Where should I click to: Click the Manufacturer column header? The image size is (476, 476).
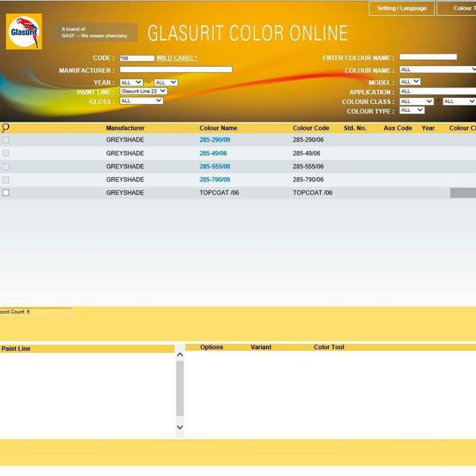coord(125,128)
